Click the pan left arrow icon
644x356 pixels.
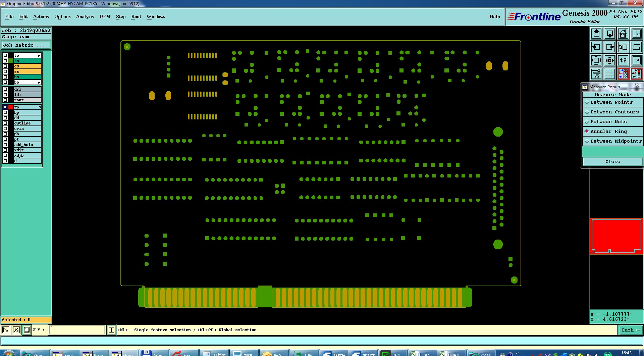(x=596, y=47)
